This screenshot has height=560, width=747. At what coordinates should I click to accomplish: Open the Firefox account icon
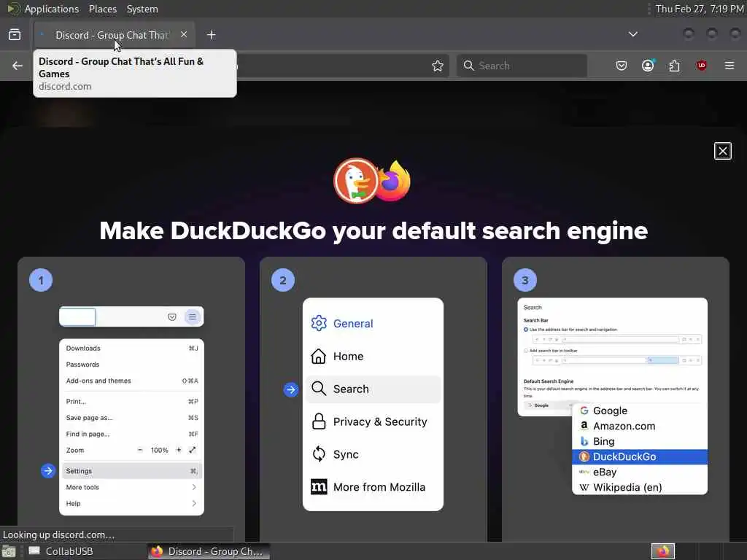648,65
